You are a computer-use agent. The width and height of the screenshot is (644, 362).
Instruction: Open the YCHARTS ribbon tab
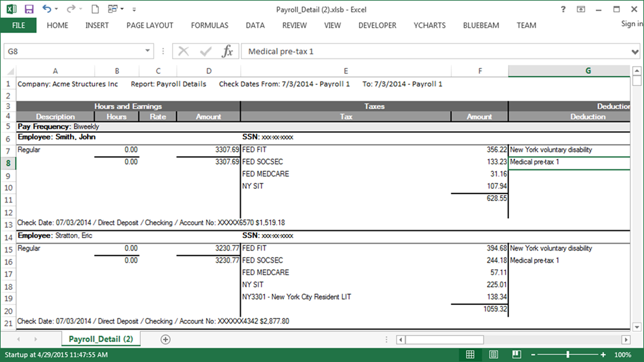coord(430,25)
